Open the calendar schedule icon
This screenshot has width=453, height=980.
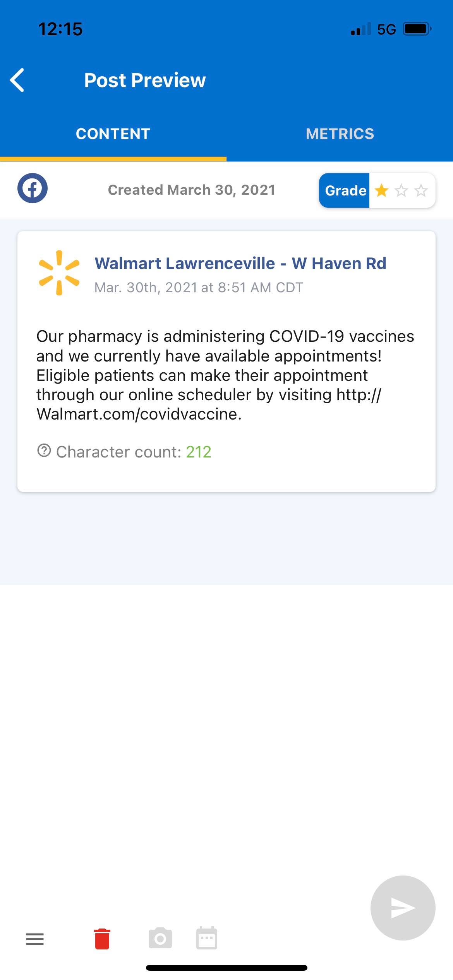click(x=207, y=938)
